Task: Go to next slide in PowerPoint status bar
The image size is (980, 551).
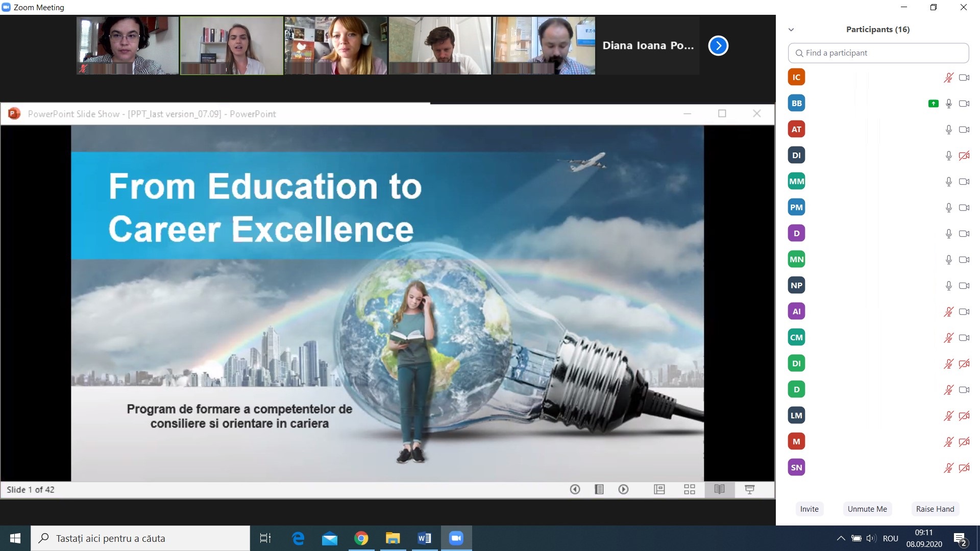Action: 623,490
